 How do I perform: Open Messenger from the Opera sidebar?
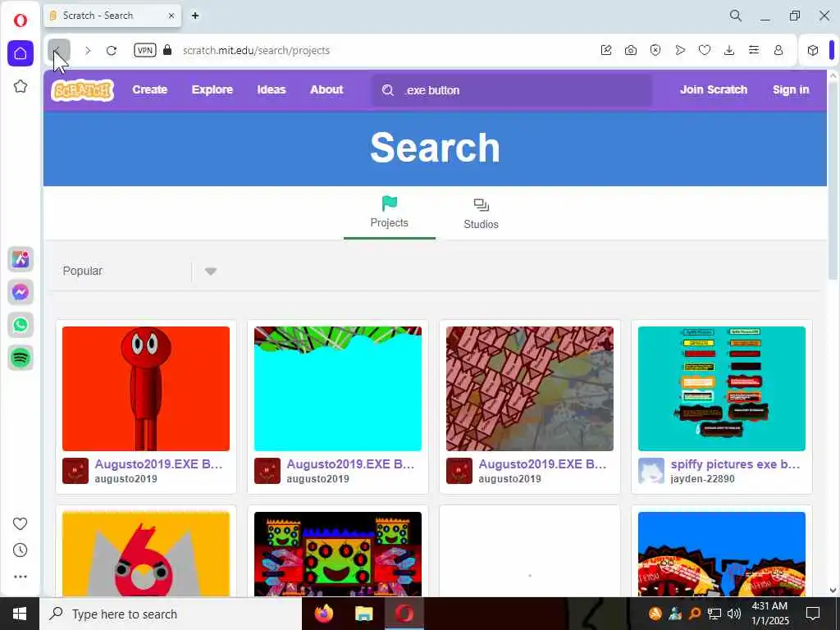pyautogui.click(x=21, y=292)
